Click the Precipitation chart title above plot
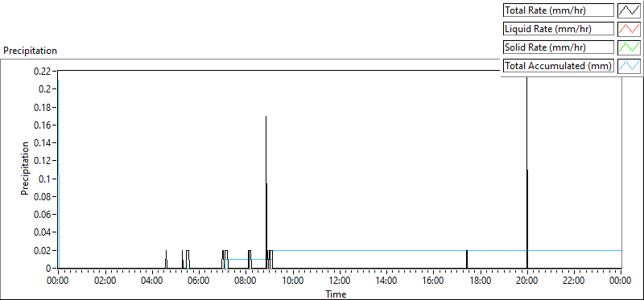The height and width of the screenshot is (300, 644). tap(30, 51)
